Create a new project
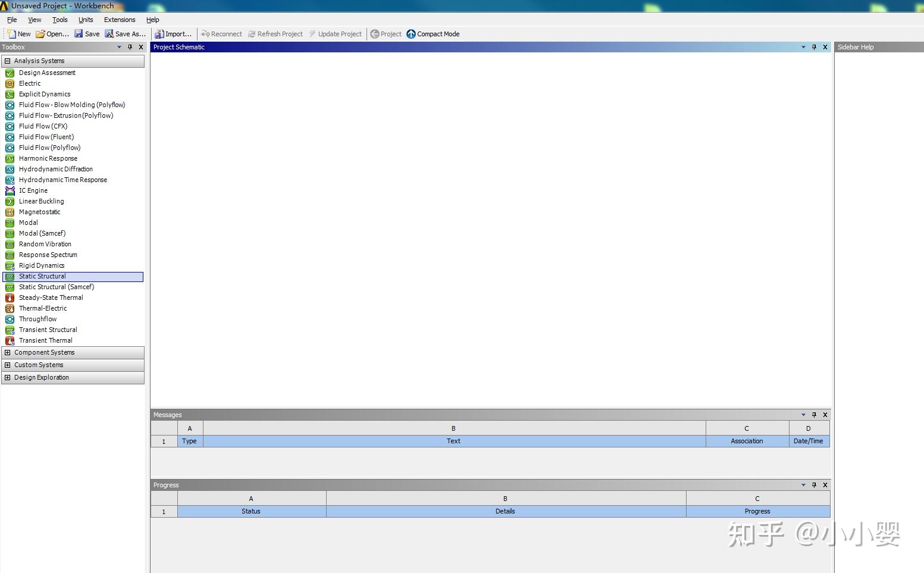Screen dimensions: 924x573 tap(18, 34)
